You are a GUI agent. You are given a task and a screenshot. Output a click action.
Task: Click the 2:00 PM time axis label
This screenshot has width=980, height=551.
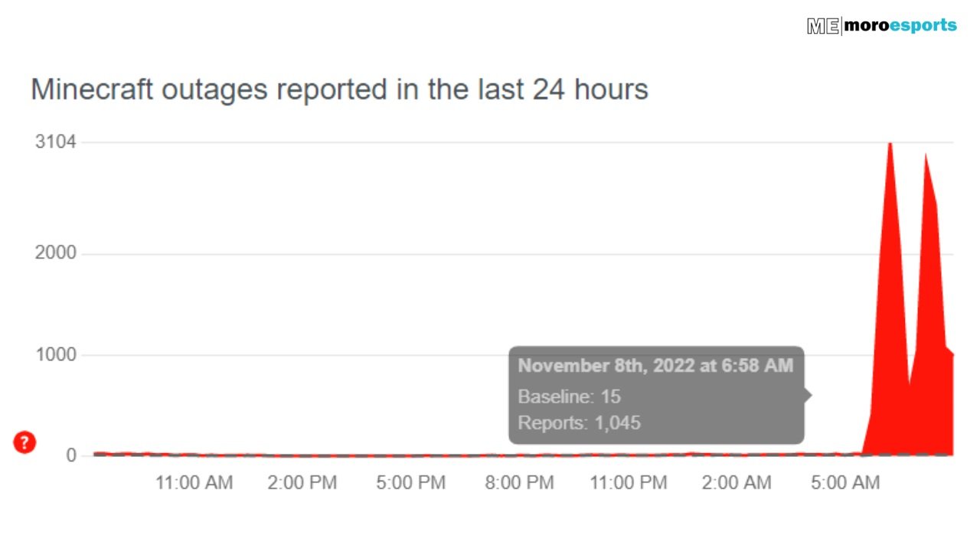pyautogui.click(x=302, y=483)
